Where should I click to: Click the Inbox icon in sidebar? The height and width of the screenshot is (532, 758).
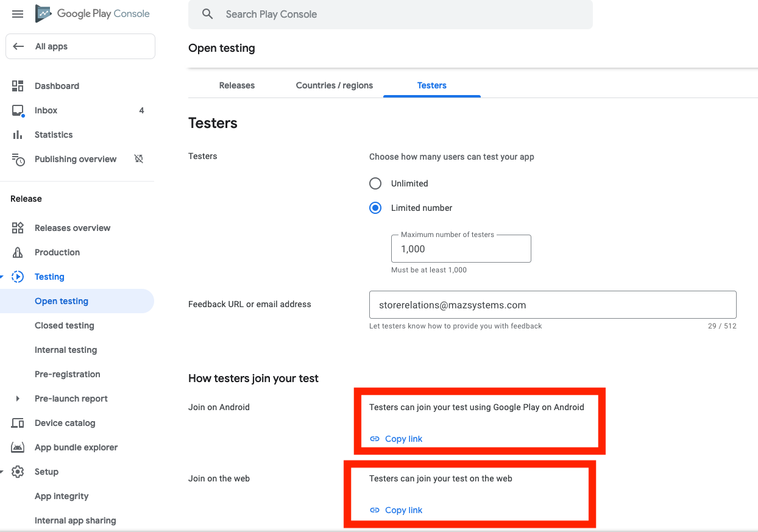(18, 111)
